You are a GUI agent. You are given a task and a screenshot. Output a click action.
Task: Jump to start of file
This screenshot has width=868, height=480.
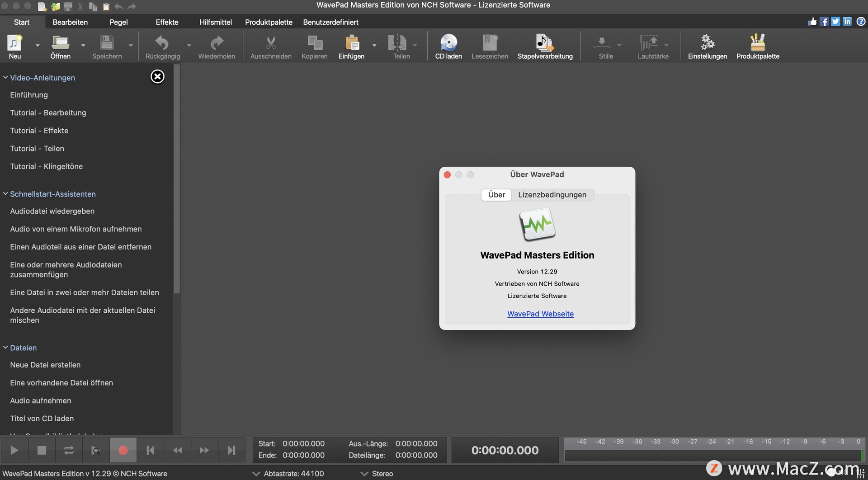pos(150,450)
